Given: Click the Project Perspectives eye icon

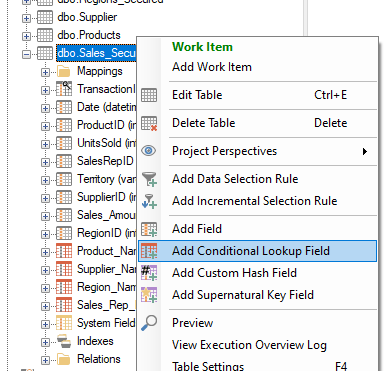Looking at the screenshot, I should coord(149,151).
